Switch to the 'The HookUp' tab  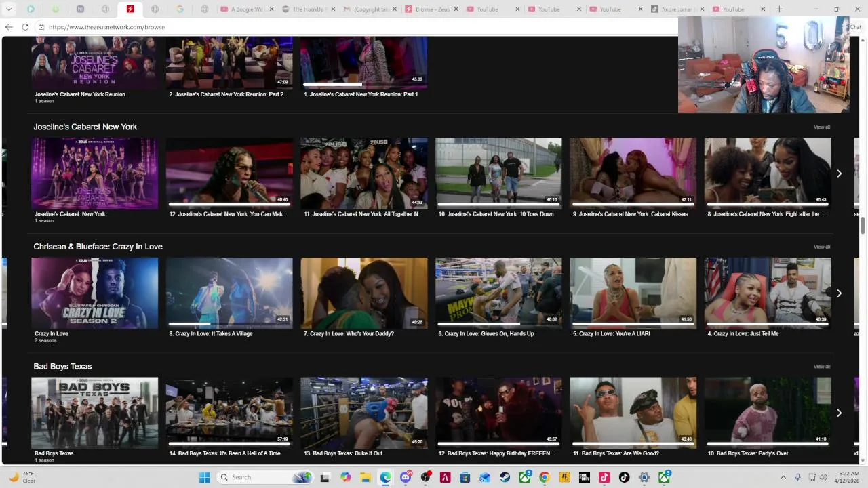click(x=301, y=9)
